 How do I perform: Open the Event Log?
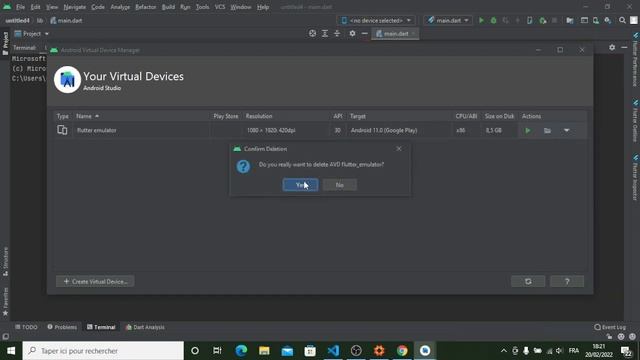pos(610,327)
